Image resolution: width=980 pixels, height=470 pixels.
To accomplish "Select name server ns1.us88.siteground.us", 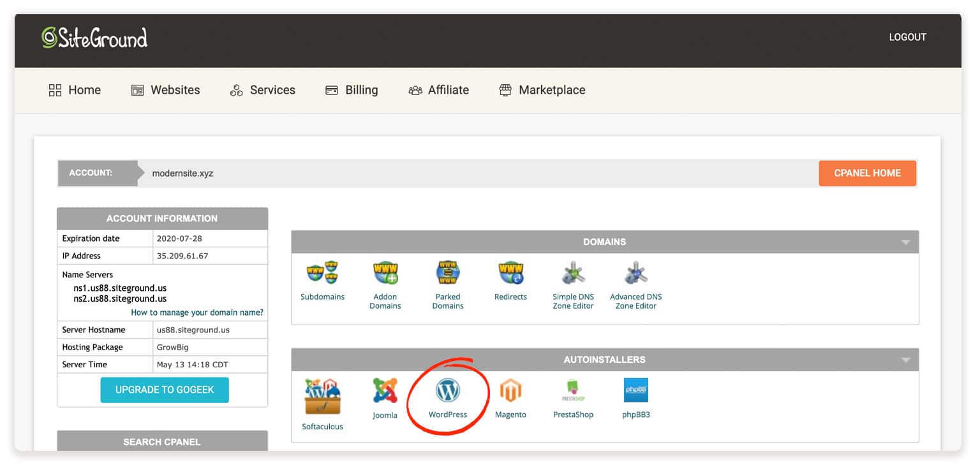I will point(120,288).
